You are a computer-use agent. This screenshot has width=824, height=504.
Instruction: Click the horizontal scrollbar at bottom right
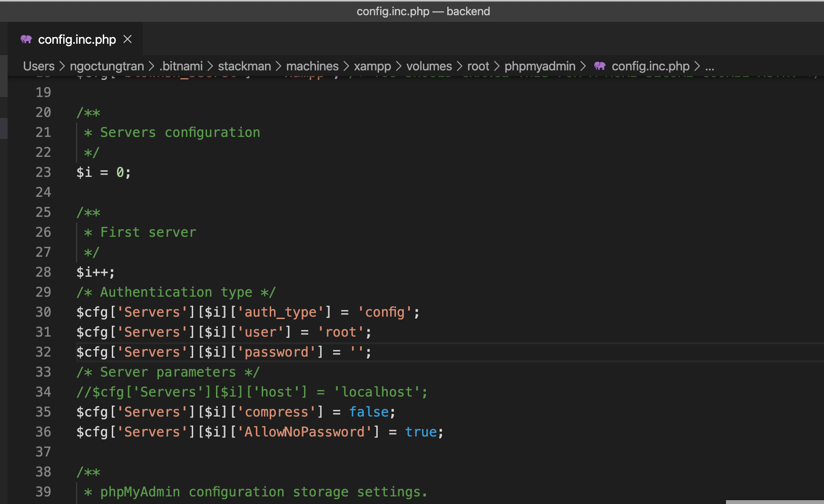pyautogui.click(x=775, y=502)
